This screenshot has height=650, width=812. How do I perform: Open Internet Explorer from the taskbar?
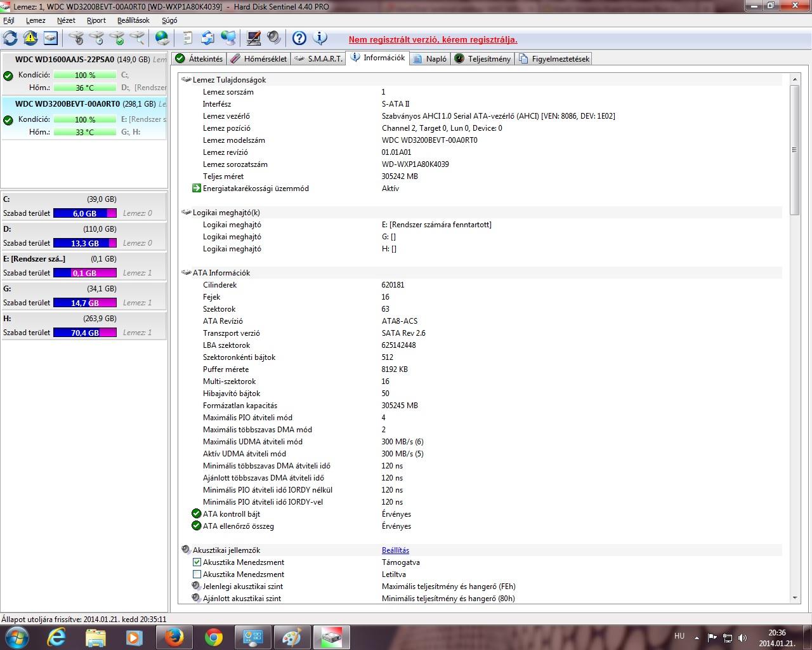56,637
